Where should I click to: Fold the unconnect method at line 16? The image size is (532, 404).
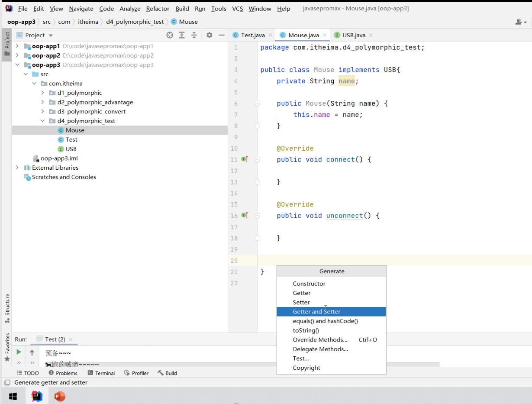[258, 215]
